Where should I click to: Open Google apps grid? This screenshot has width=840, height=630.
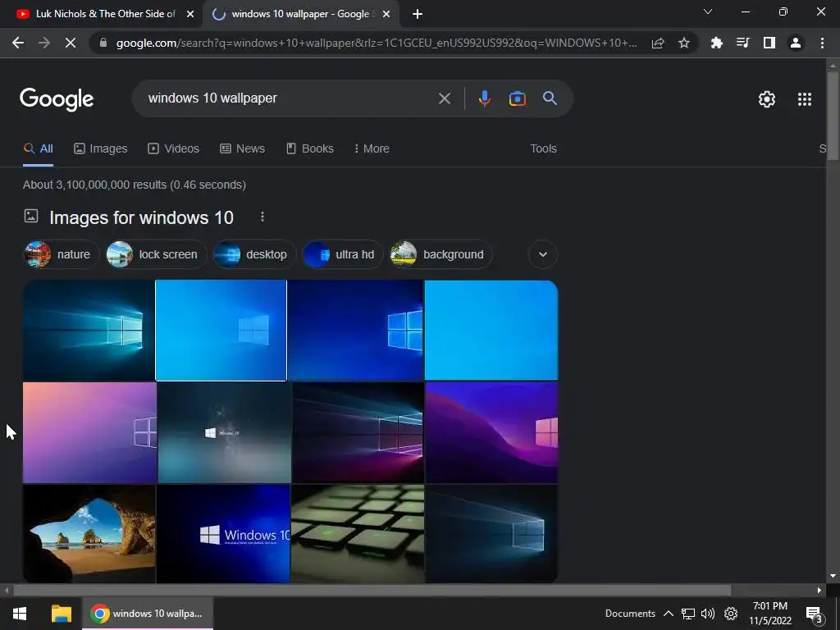pyautogui.click(x=804, y=99)
